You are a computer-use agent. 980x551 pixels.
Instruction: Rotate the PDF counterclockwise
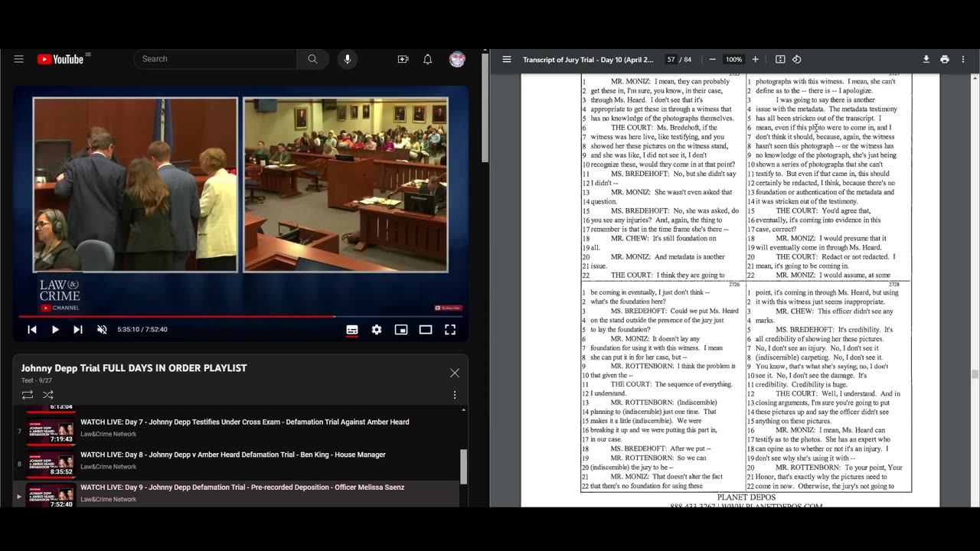[x=796, y=59]
